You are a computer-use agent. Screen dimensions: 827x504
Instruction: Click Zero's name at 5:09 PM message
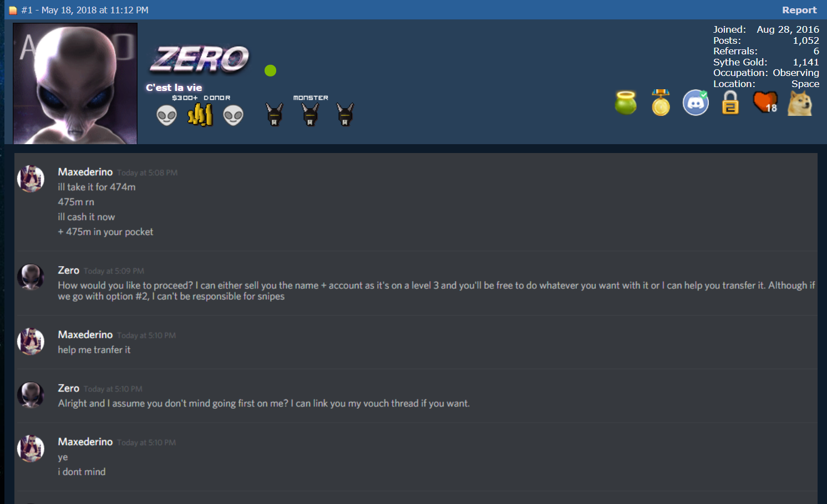pos(69,270)
